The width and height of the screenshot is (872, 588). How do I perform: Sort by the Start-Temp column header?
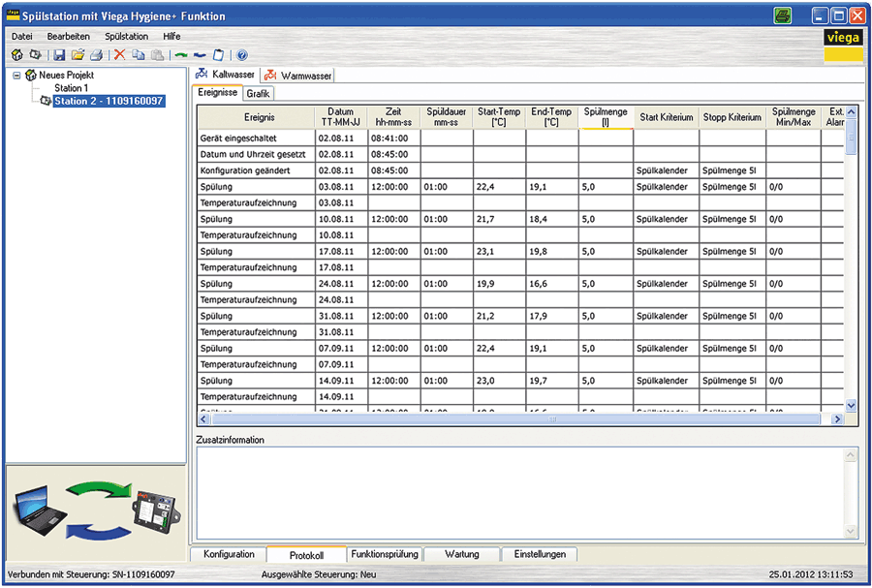pyautogui.click(x=499, y=117)
